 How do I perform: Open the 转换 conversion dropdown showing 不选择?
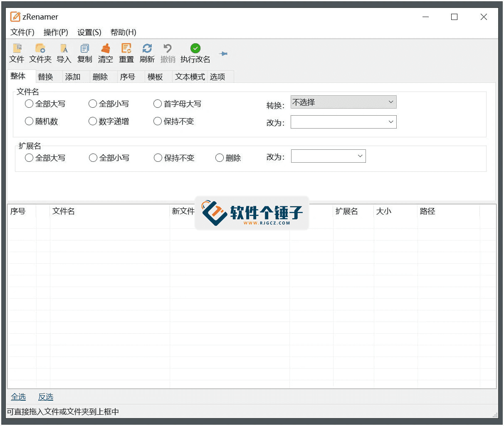(x=390, y=102)
